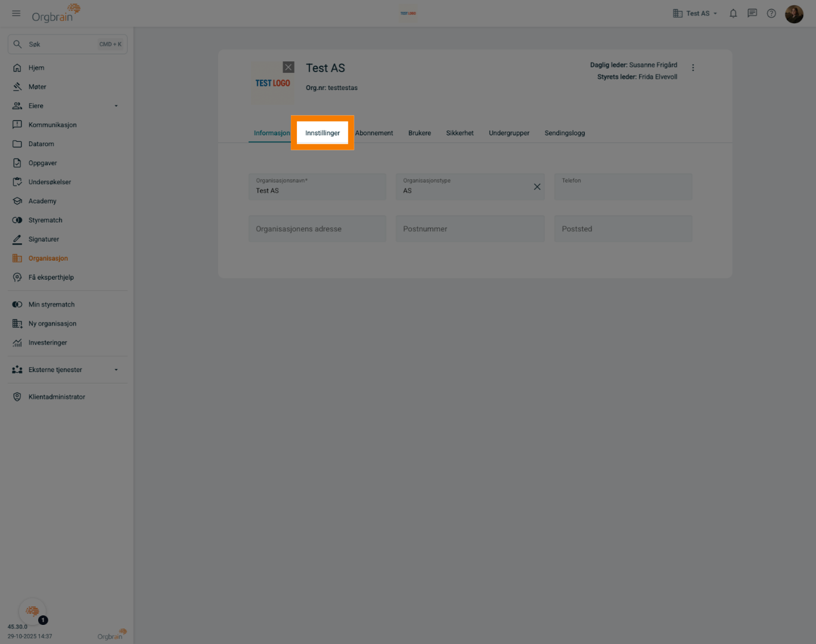The height and width of the screenshot is (644, 816).
Task: Click Styrets leder Frida Elvevoll text
Action: (x=637, y=77)
